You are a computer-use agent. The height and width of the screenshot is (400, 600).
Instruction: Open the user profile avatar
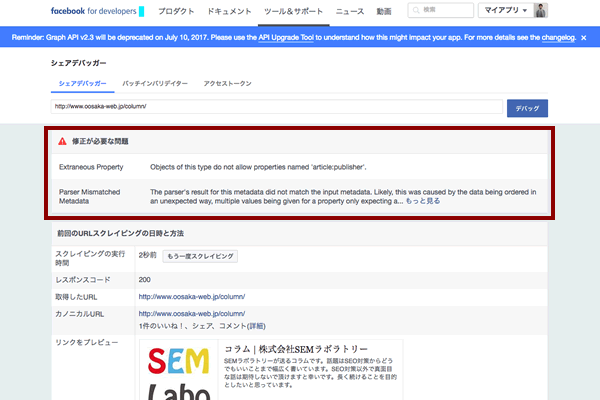[x=541, y=10]
